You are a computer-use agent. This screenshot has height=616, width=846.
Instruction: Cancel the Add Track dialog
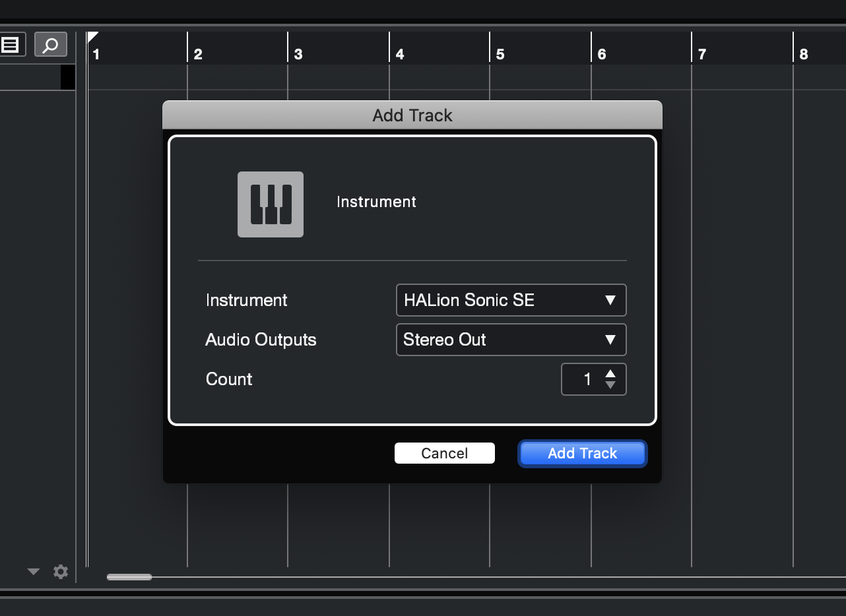445,453
